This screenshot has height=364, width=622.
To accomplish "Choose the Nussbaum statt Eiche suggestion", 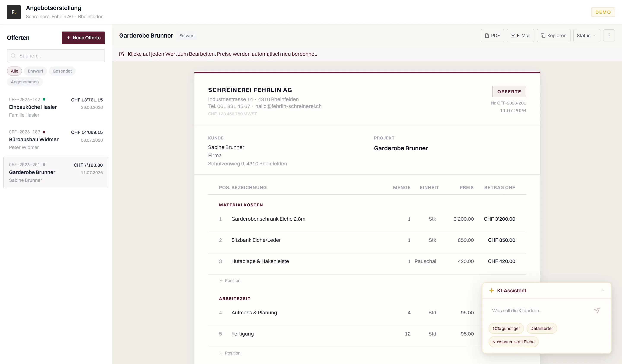I will point(513,342).
